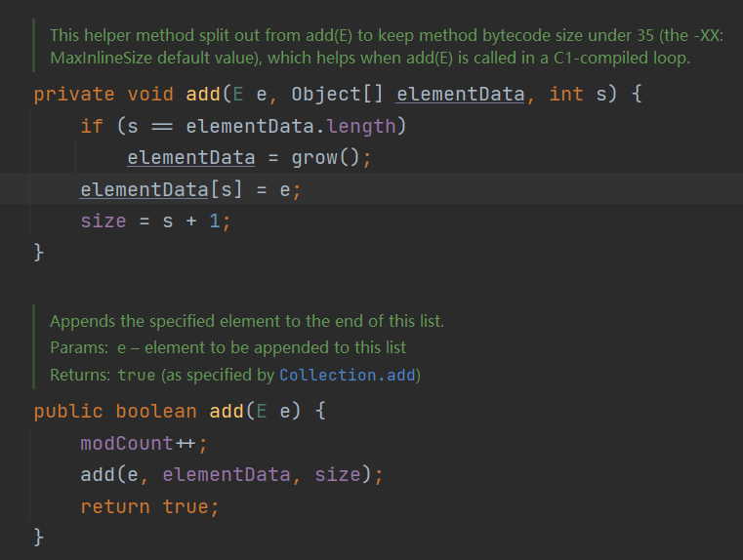Click the 'void' return type keyword

150,95
